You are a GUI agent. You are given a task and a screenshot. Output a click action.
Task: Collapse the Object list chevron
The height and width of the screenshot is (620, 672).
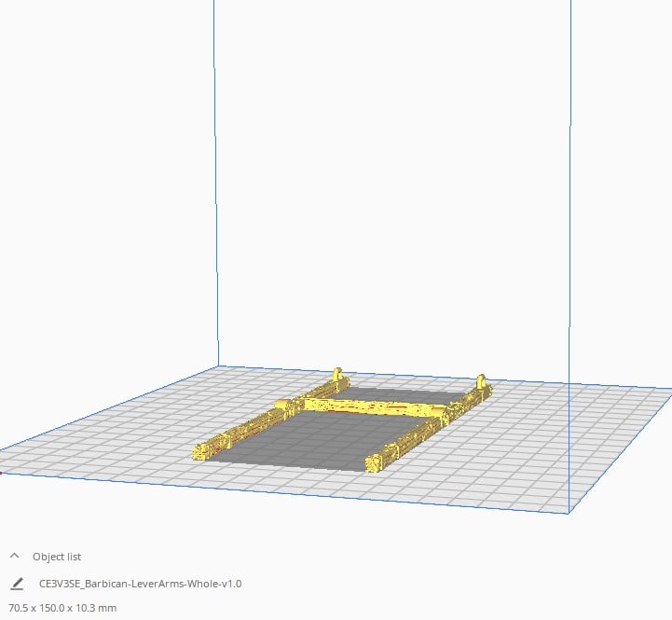tap(15, 556)
